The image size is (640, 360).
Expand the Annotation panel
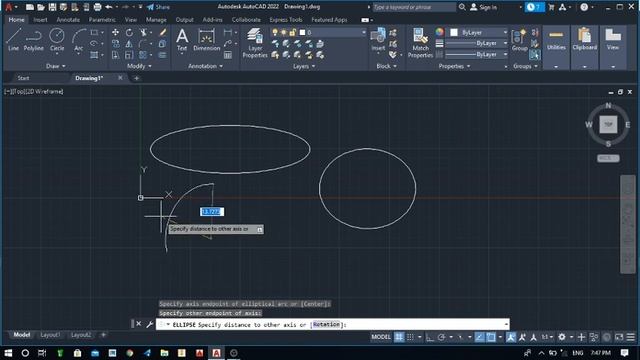[x=205, y=66]
